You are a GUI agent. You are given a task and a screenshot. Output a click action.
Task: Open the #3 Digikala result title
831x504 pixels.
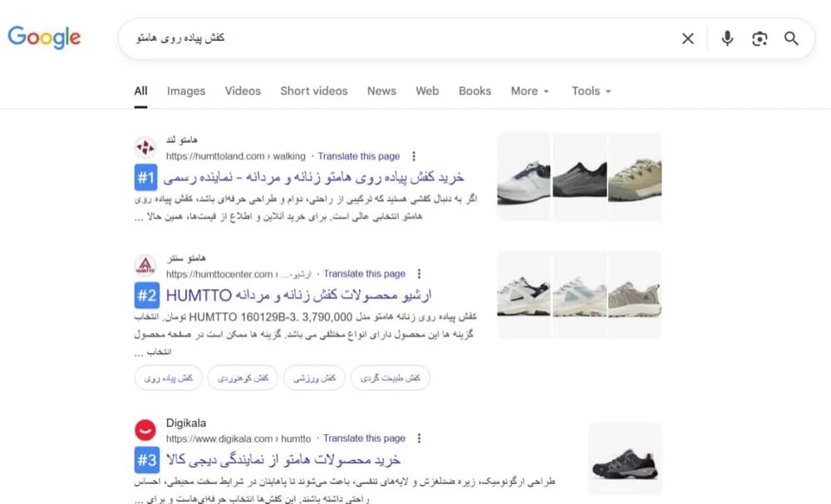point(283,459)
